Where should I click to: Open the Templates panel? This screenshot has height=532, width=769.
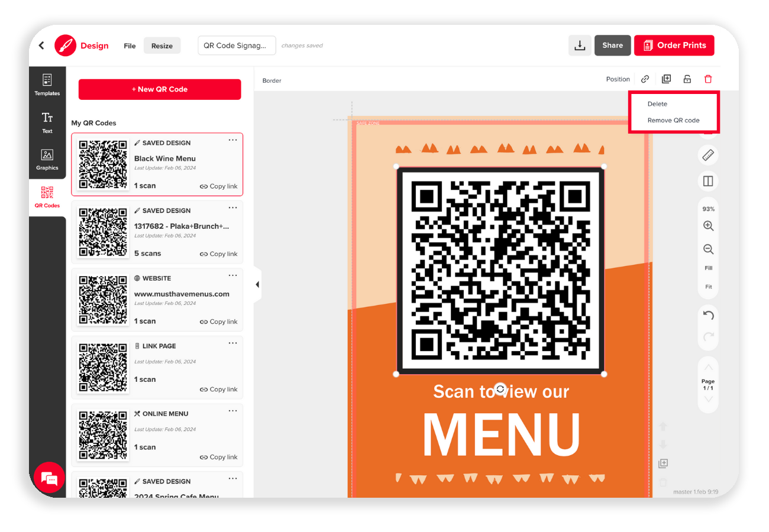tap(47, 85)
